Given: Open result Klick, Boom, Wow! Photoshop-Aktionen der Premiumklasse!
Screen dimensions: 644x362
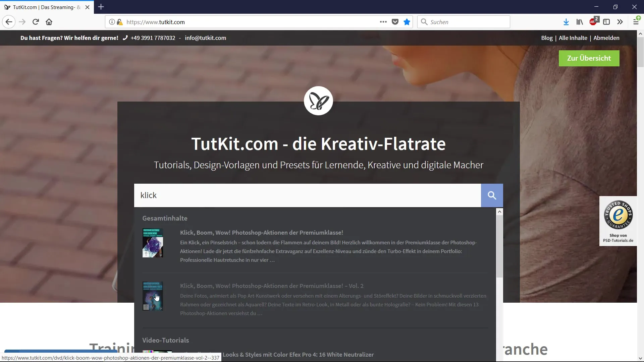Looking at the screenshot, I should (x=262, y=233).
